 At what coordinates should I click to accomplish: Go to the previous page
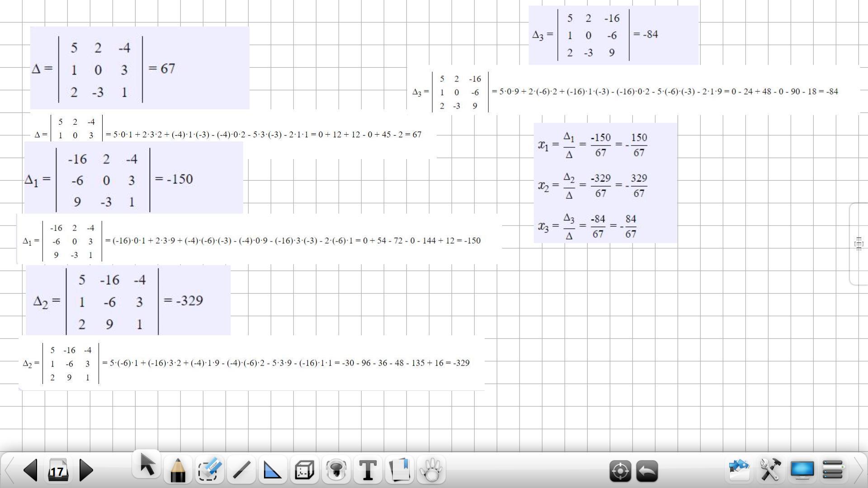[x=30, y=470]
